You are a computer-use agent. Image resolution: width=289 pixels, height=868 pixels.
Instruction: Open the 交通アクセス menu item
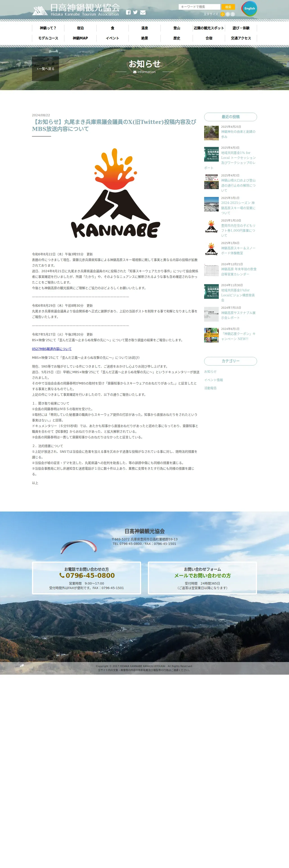241,38
